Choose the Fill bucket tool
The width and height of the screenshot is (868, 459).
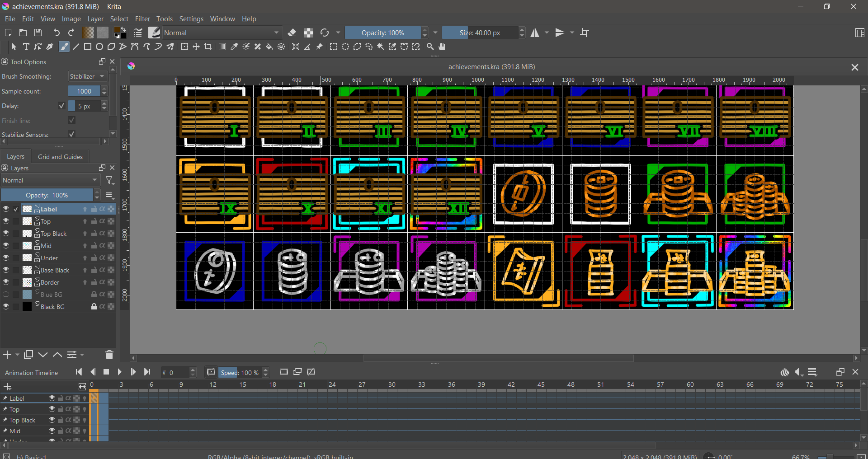click(x=269, y=47)
